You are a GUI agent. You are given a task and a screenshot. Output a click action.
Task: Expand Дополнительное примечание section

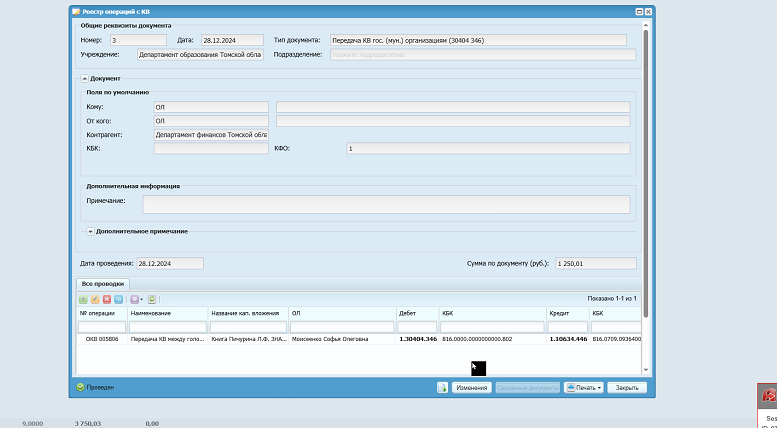(90, 231)
